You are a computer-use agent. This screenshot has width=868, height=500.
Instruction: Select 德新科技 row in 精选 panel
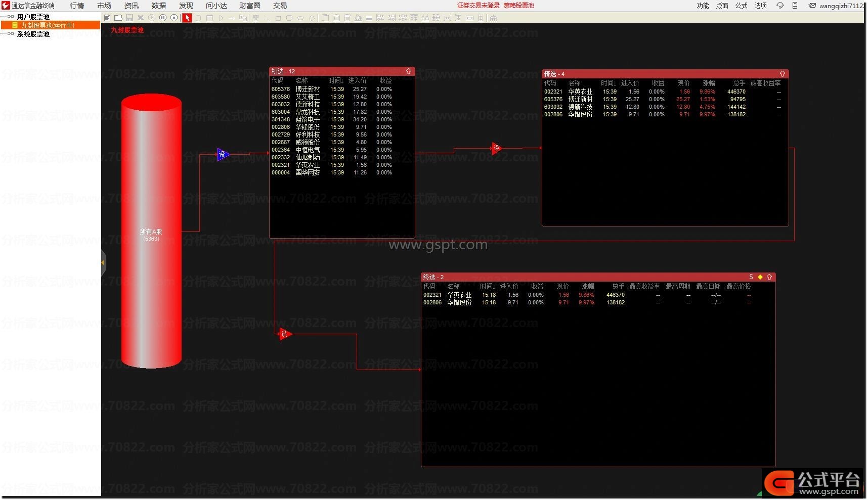pyautogui.click(x=665, y=107)
